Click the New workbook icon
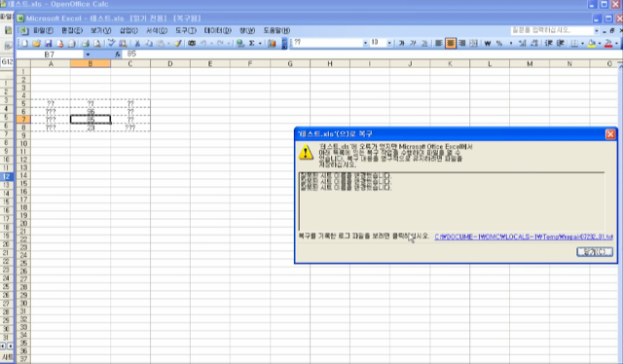This screenshot has height=364, width=623. (x=24, y=43)
